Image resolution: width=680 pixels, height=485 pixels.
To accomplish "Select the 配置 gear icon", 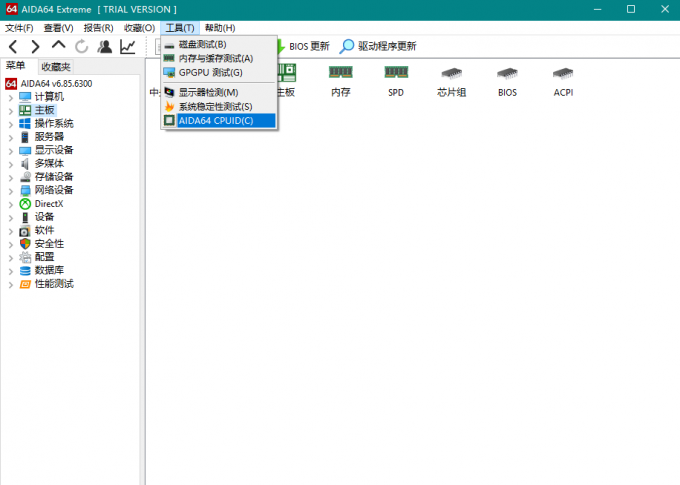I will tap(25, 257).
